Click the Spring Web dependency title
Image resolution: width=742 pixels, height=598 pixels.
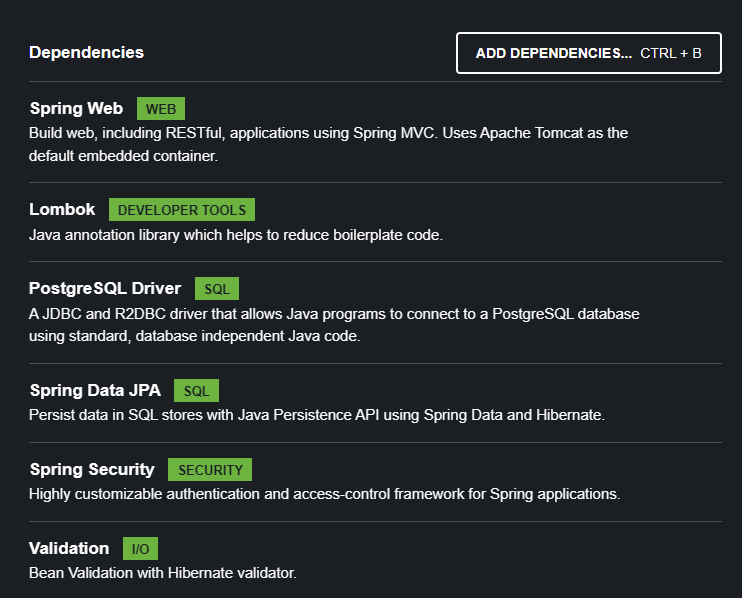click(x=76, y=108)
